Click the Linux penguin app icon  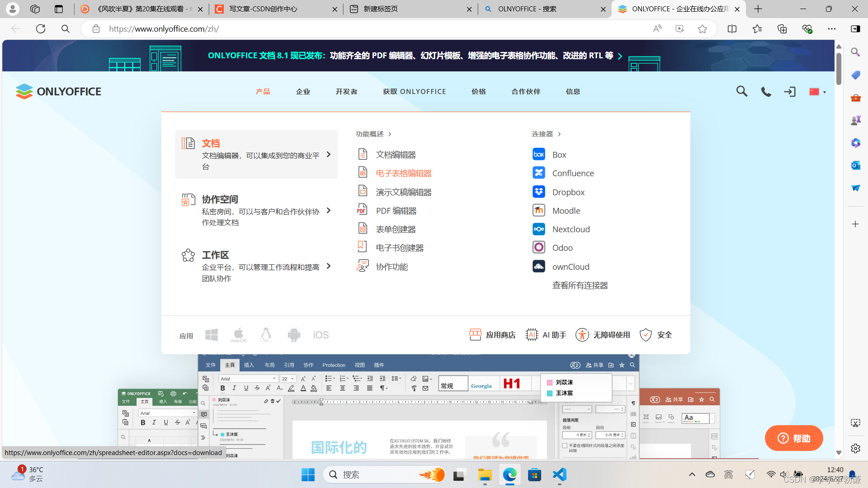[266, 335]
